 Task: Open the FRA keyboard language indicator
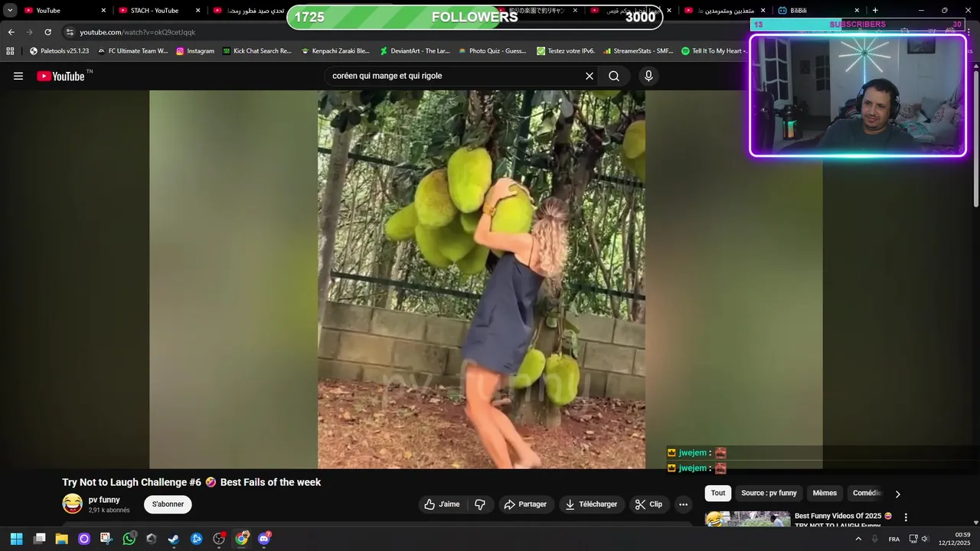(894, 539)
